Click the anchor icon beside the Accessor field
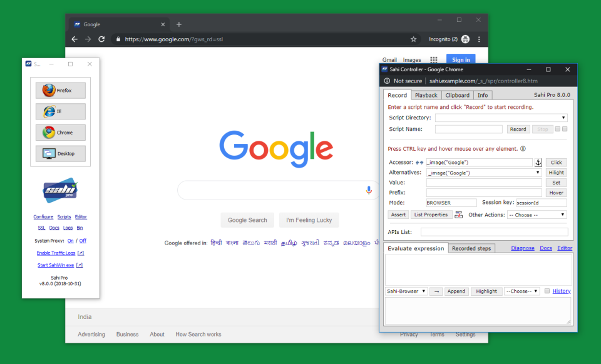 click(538, 162)
